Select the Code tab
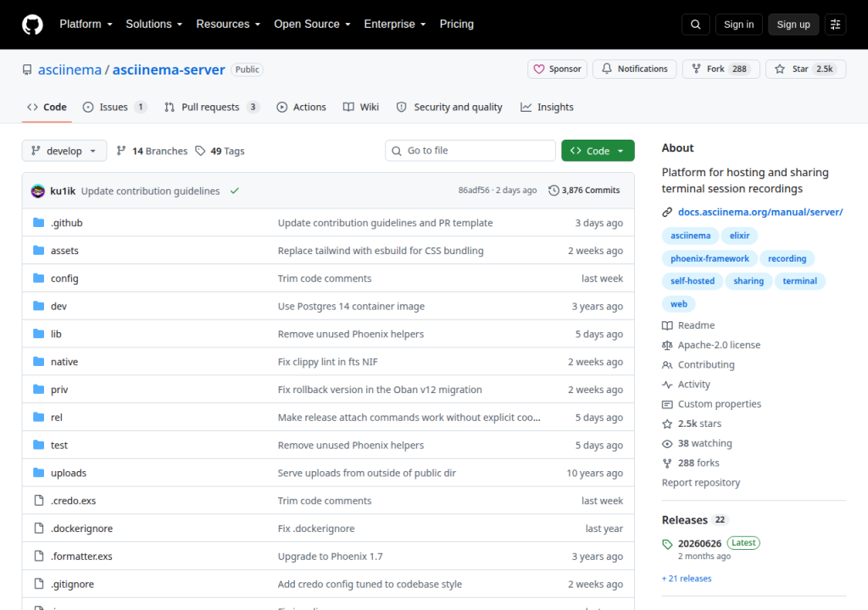Screen dimensions: 868x610 pyautogui.click(x=47, y=107)
